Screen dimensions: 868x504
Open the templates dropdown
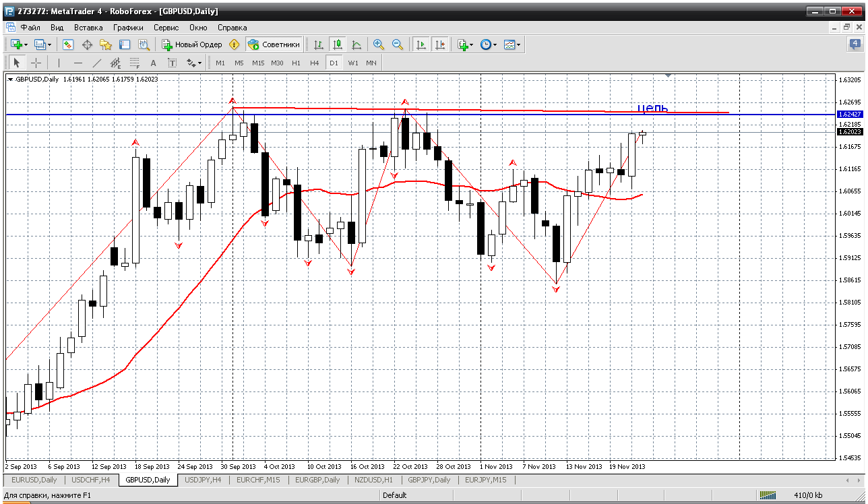coord(513,44)
